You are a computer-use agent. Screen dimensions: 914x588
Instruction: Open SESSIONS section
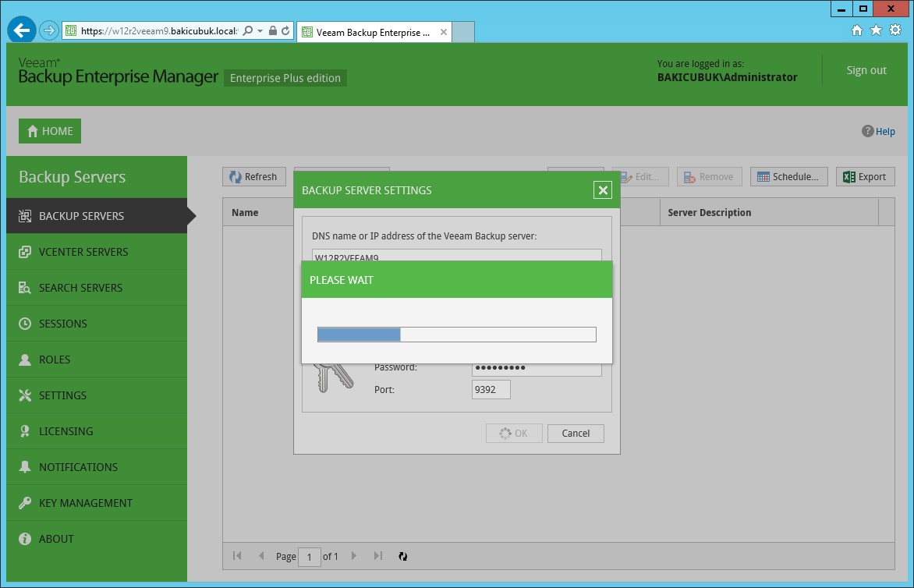pyautogui.click(x=97, y=324)
